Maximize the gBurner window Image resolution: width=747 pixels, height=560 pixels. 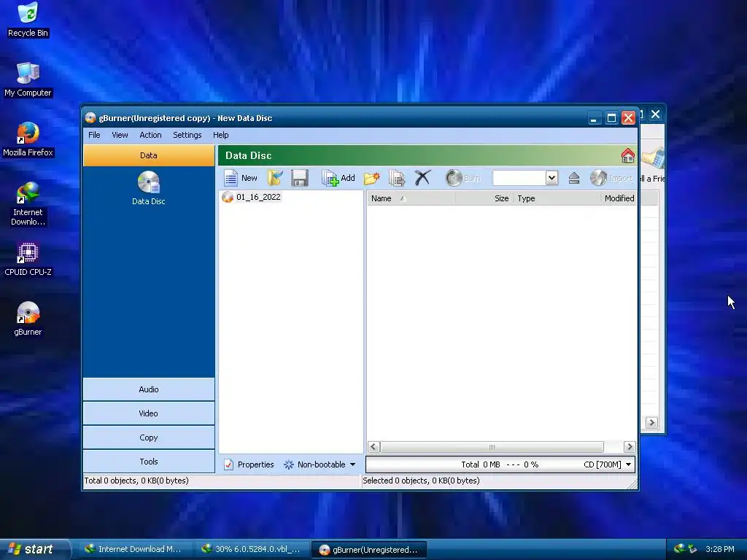[611, 117]
